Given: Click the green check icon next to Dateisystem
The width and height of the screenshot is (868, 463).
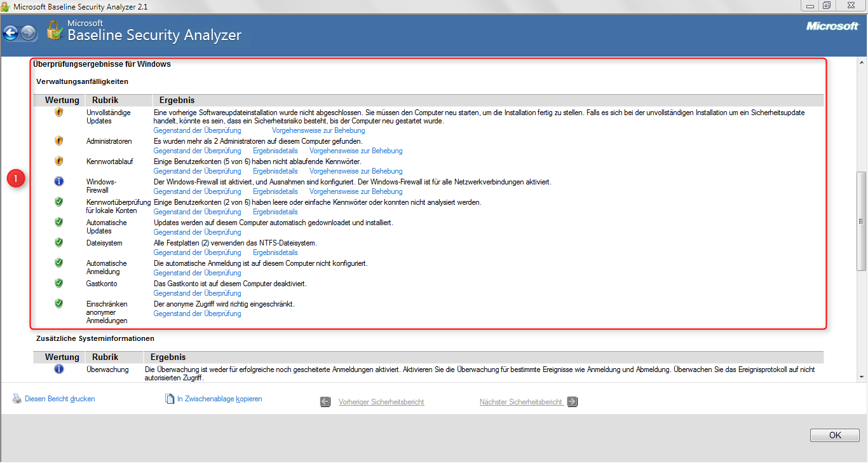Looking at the screenshot, I should (58, 242).
